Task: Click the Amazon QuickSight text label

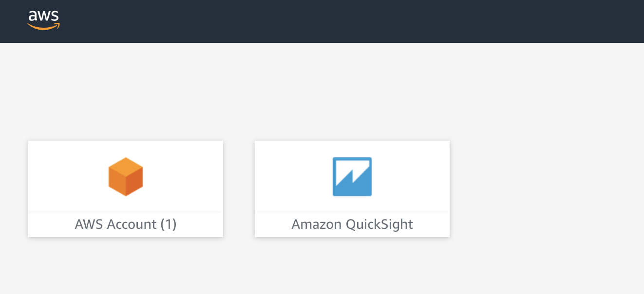Action: point(352,224)
